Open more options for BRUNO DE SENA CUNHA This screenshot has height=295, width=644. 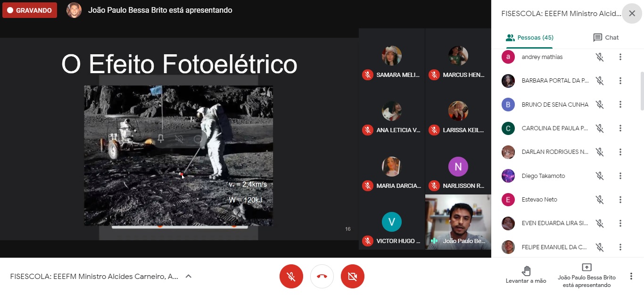coord(620,104)
